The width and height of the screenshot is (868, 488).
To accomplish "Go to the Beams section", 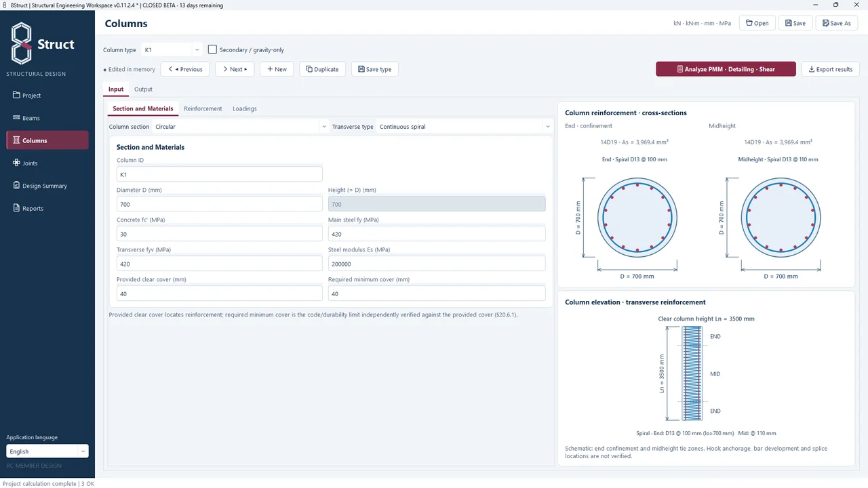I will (47, 118).
